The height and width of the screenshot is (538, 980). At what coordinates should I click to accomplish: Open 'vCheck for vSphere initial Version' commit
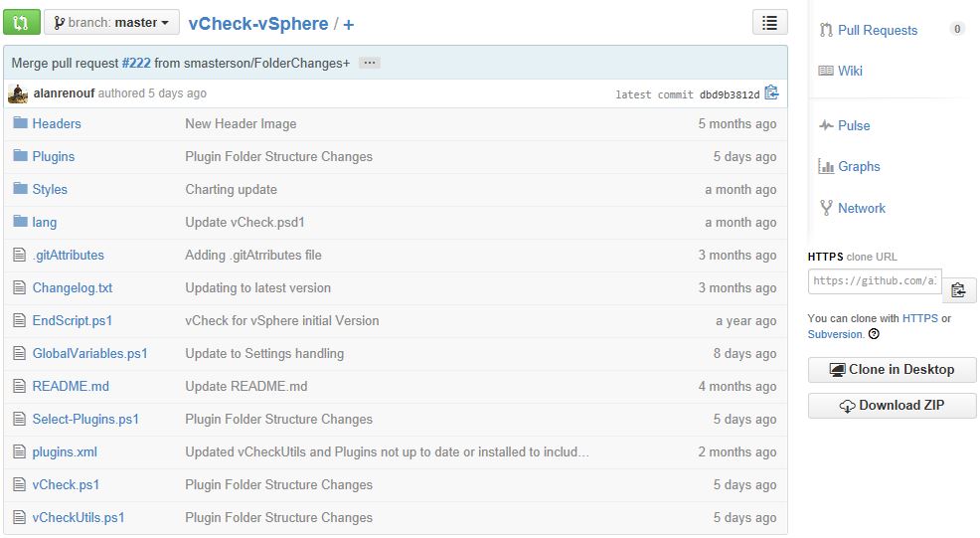[282, 321]
